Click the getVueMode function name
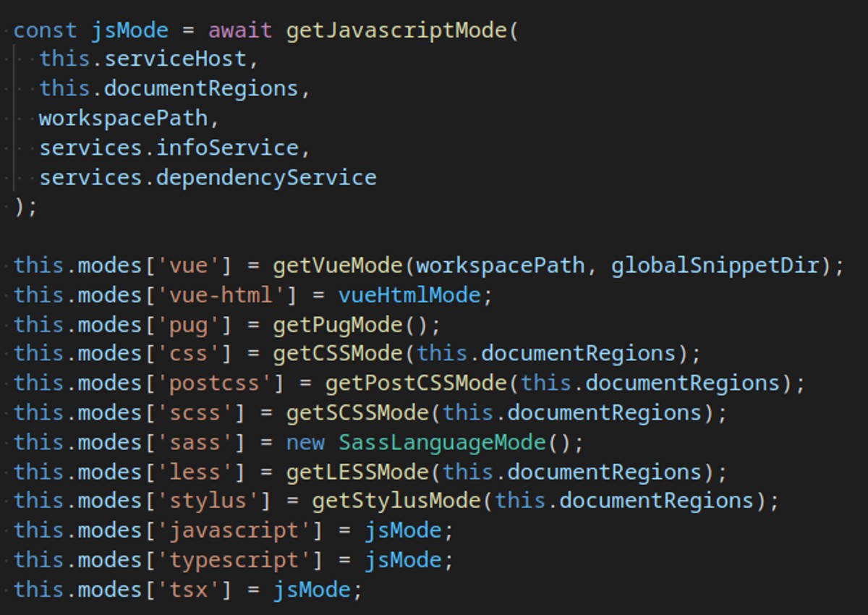 click(x=338, y=266)
